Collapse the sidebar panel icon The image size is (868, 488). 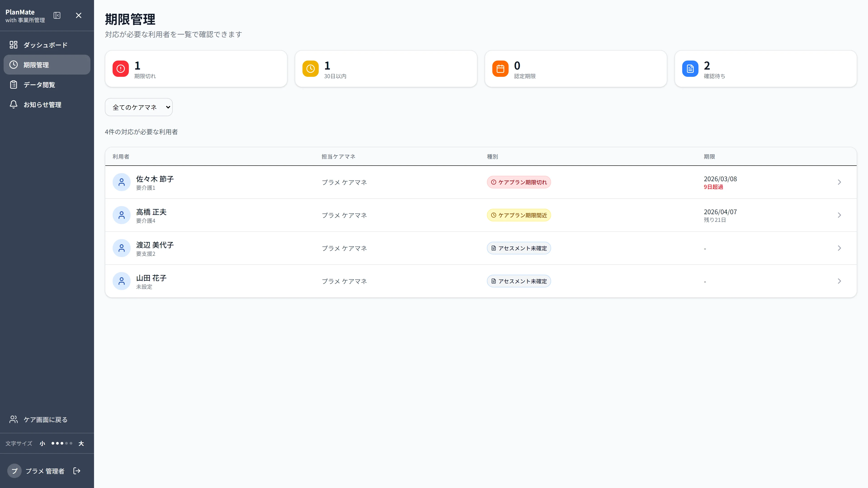pos(57,16)
